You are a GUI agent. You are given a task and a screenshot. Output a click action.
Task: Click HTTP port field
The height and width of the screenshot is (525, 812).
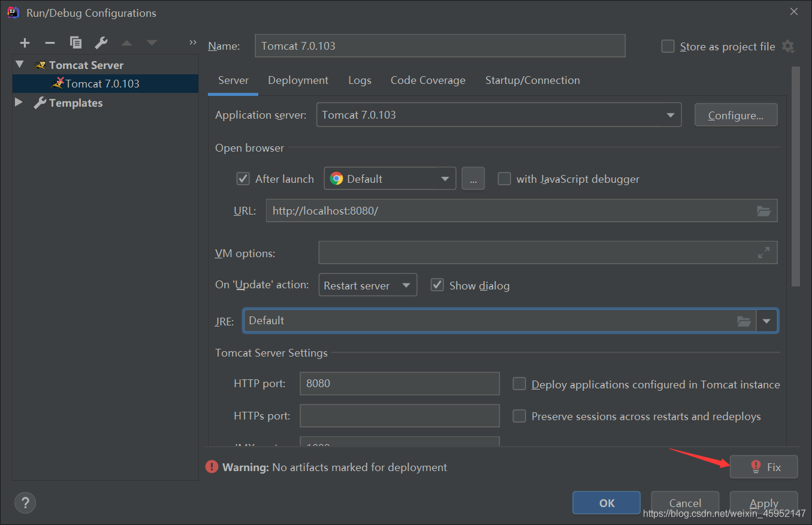pyautogui.click(x=400, y=384)
